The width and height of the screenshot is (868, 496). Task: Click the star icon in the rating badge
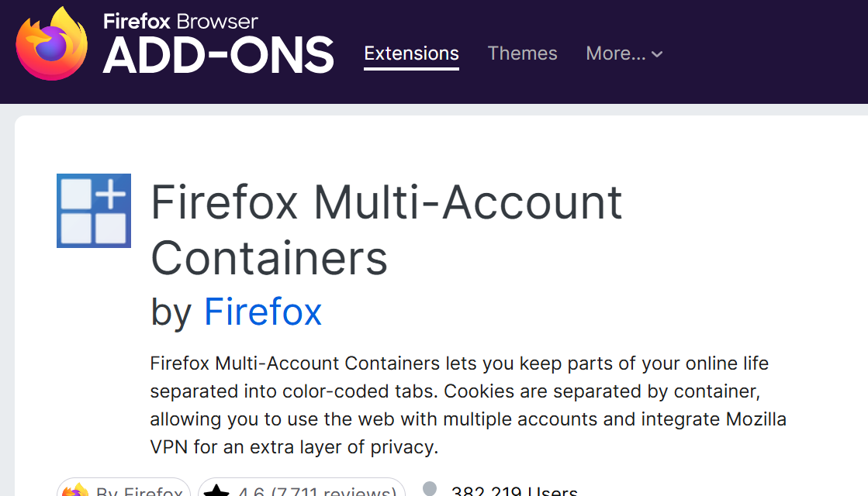pos(216,491)
